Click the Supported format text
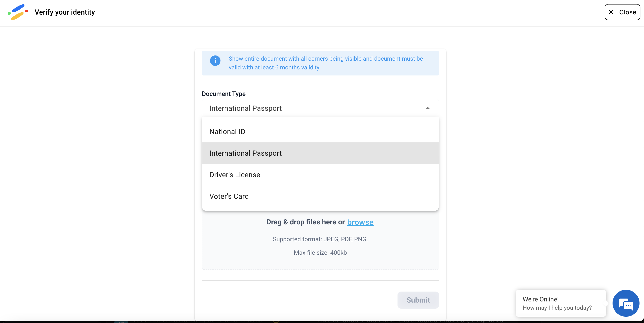The height and width of the screenshot is (323, 644). [320, 239]
